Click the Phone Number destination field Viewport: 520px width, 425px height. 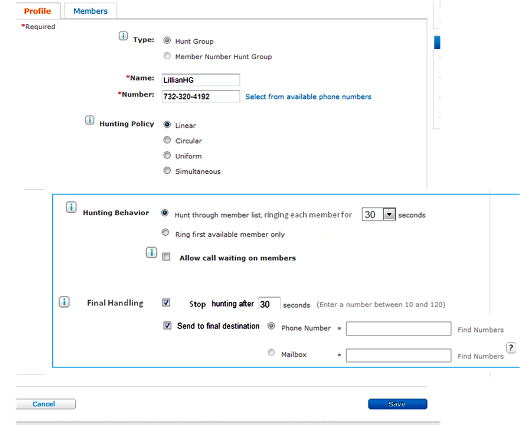[x=399, y=329]
